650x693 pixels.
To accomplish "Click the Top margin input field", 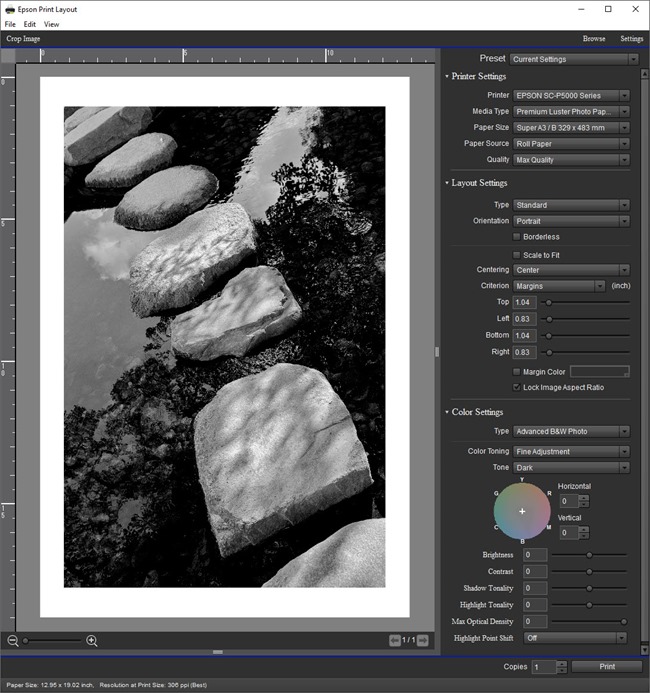I will [x=525, y=302].
